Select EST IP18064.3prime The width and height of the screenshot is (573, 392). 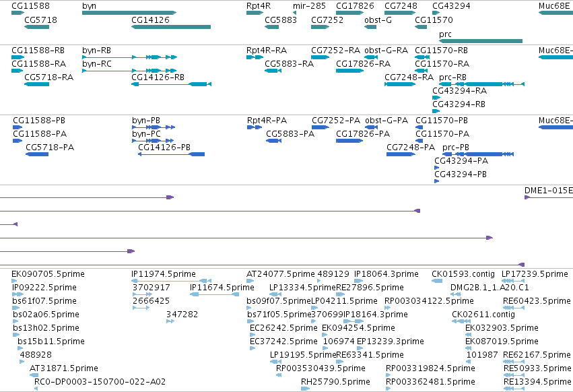click(x=359, y=281)
